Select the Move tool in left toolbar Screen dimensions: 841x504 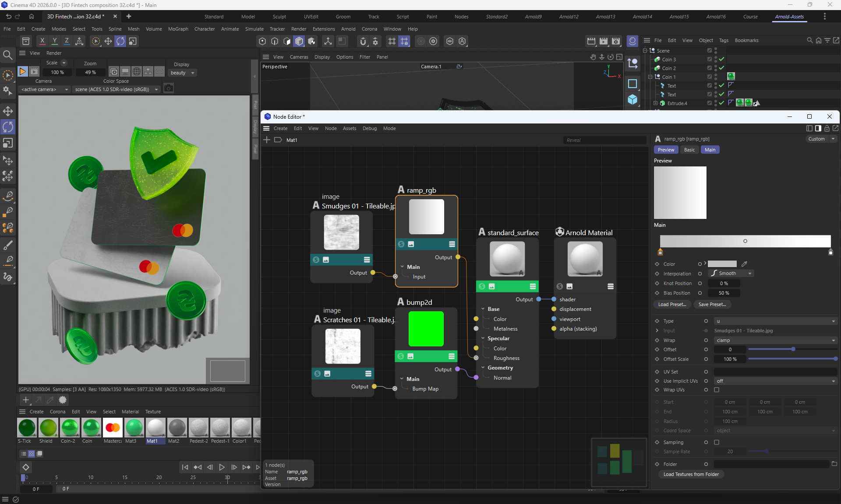click(8, 111)
